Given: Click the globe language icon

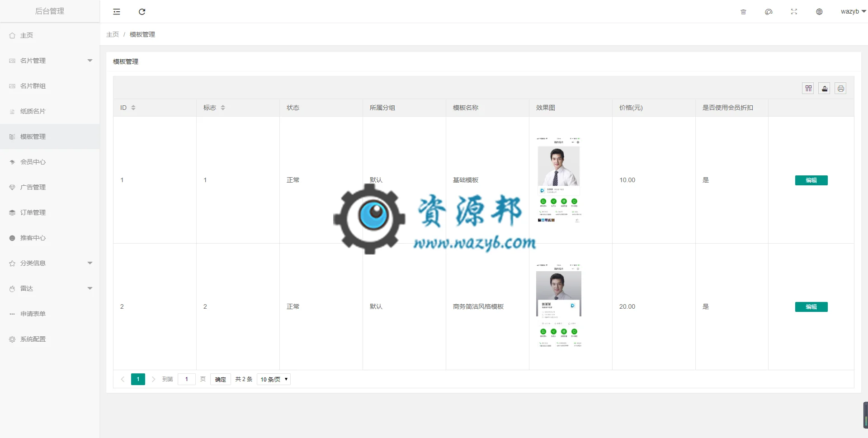Looking at the screenshot, I should pyautogui.click(x=819, y=12).
